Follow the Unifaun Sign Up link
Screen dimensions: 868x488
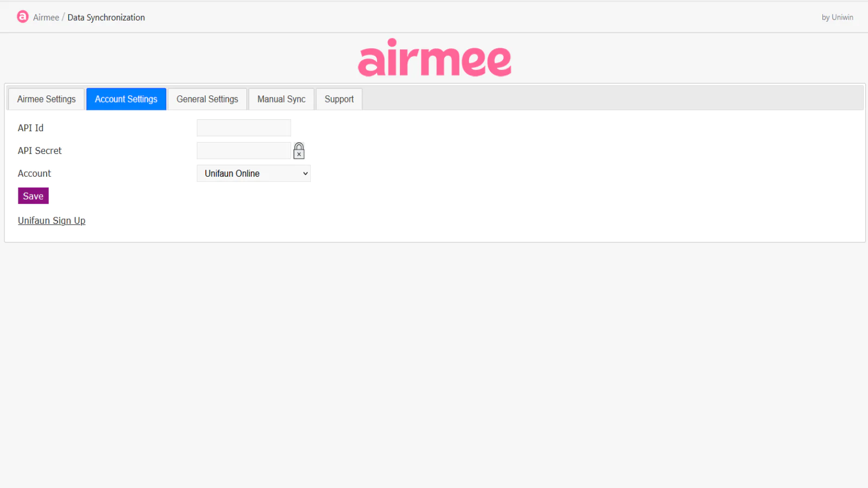[52, 221]
